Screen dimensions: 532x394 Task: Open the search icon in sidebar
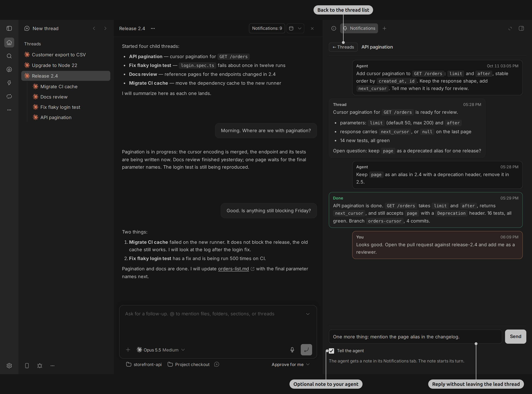pyautogui.click(x=9, y=56)
